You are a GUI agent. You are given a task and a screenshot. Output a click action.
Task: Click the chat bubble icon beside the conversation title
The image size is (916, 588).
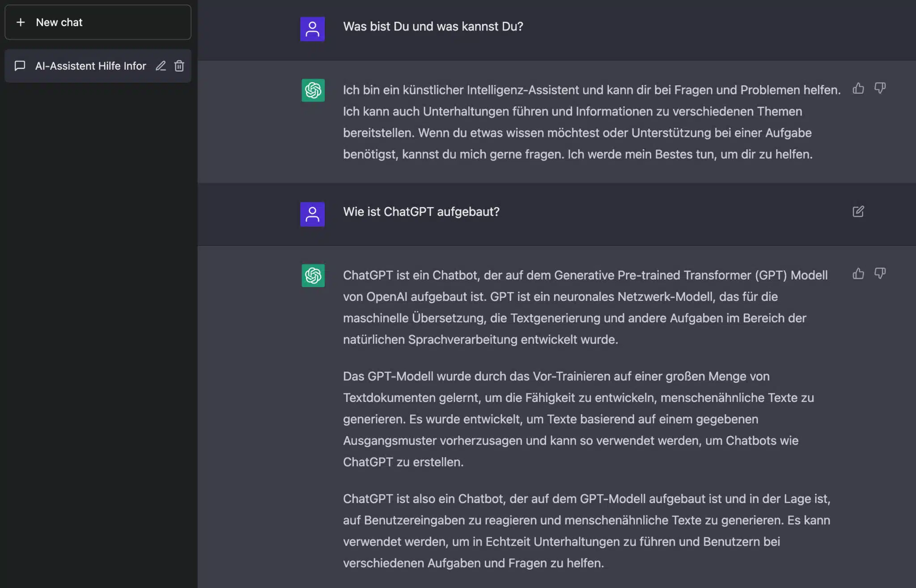point(20,66)
